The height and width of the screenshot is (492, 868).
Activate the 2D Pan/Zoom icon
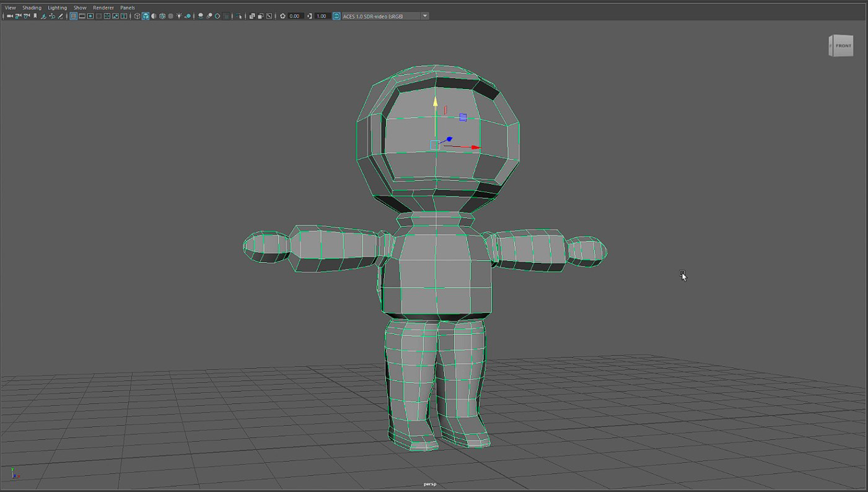52,16
